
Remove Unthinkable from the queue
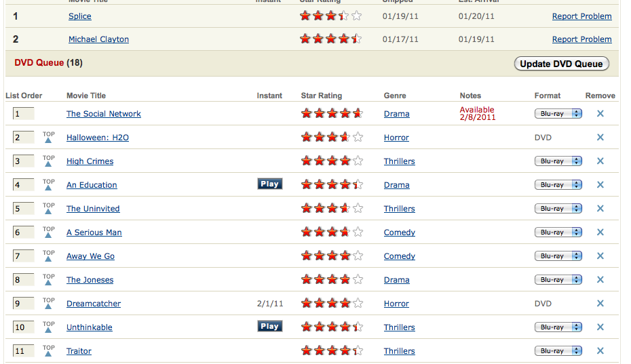pyautogui.click(x=600, y=327)
